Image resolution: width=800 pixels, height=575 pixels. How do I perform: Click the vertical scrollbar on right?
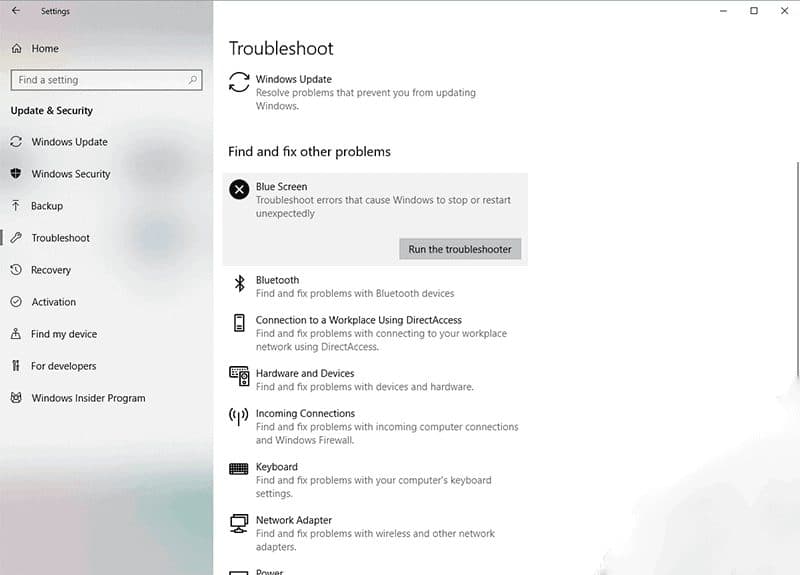[x=797, y=270]
